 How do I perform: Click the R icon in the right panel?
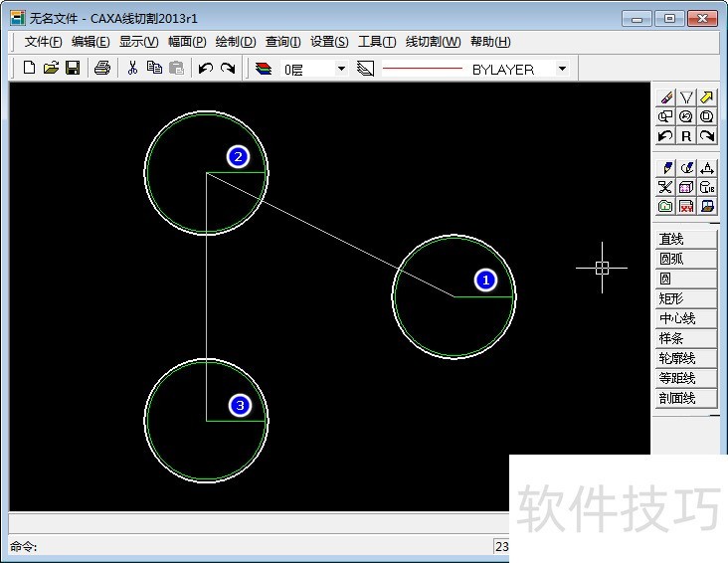[686, 136]
